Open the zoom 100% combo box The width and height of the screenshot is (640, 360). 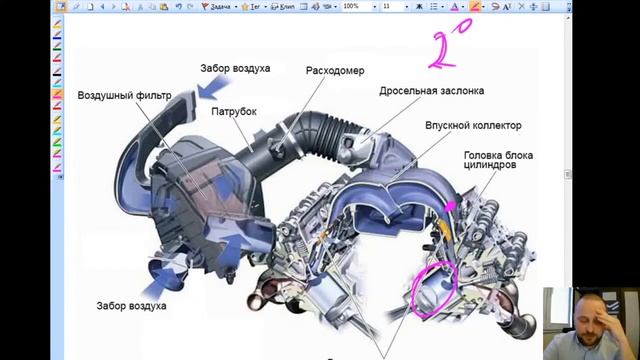pyautogui.click(x=359, y=7)
